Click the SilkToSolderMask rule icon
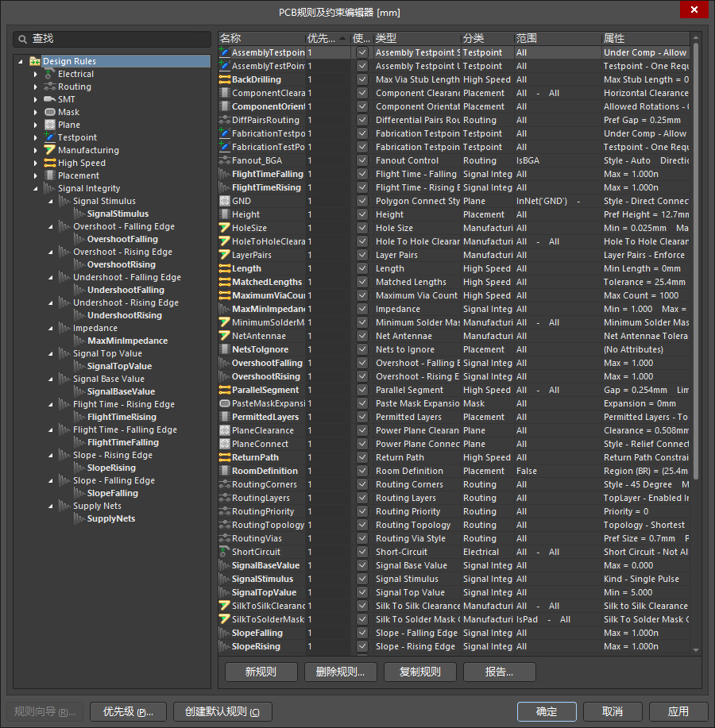The image size is (715, 728). click(225, 619)
